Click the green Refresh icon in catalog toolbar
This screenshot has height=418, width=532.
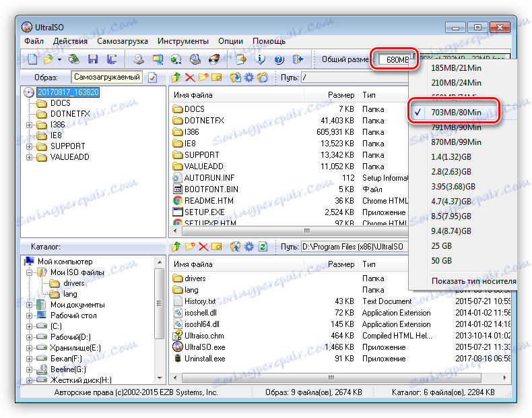pos(263,247)
